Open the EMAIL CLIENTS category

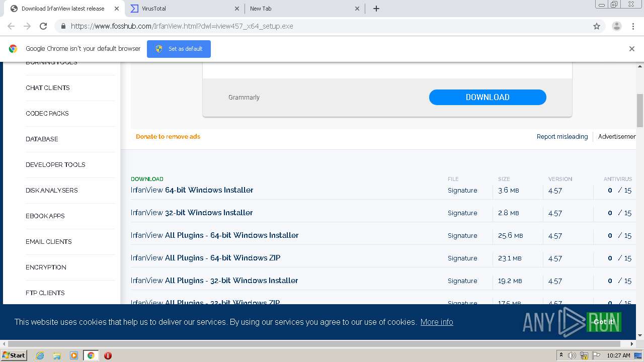pos(49,241)
